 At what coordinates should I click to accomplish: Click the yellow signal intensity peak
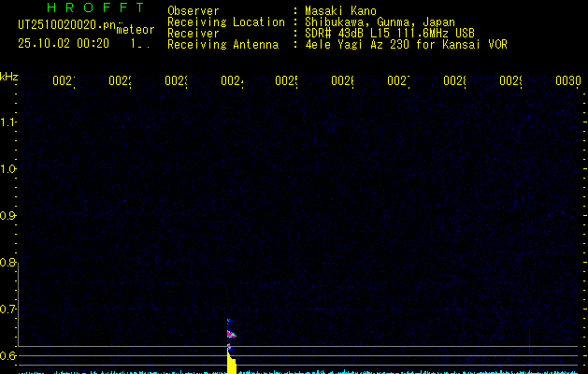tap(231, 362)
